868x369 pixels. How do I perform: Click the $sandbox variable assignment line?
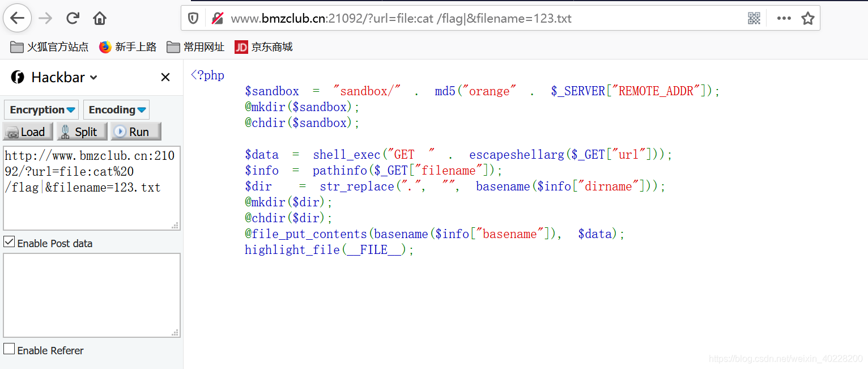point(482,91)
